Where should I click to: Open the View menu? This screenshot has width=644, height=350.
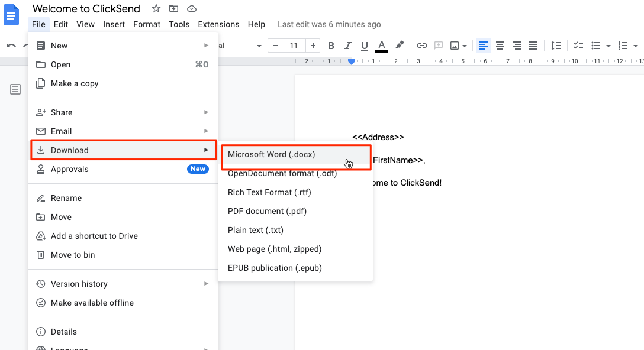(x=85, y=24)
